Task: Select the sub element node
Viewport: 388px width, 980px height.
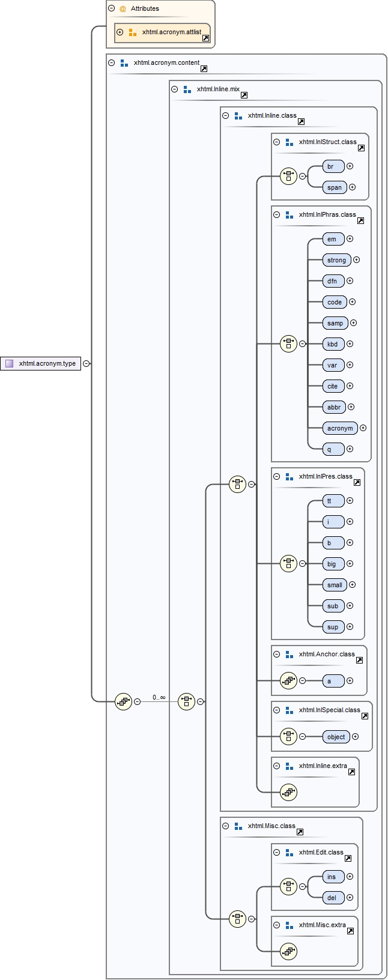Action: click(x=333, y=606)
